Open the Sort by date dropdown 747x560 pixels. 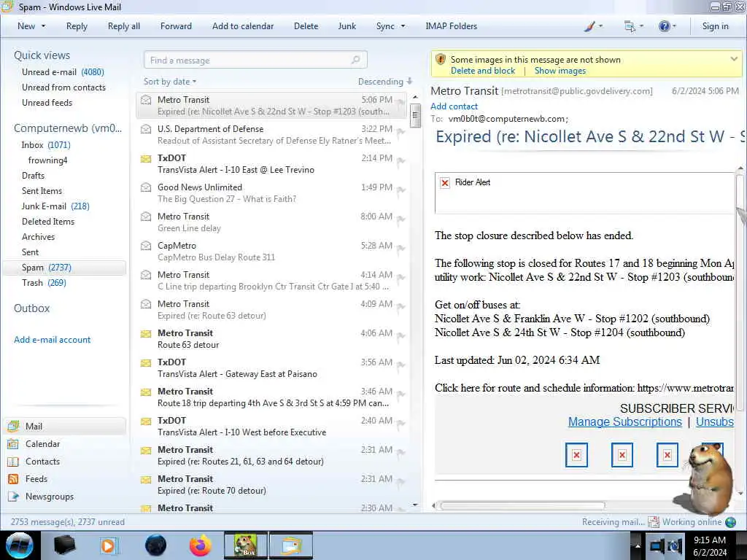pyautogui.click(x=169, y=82)
